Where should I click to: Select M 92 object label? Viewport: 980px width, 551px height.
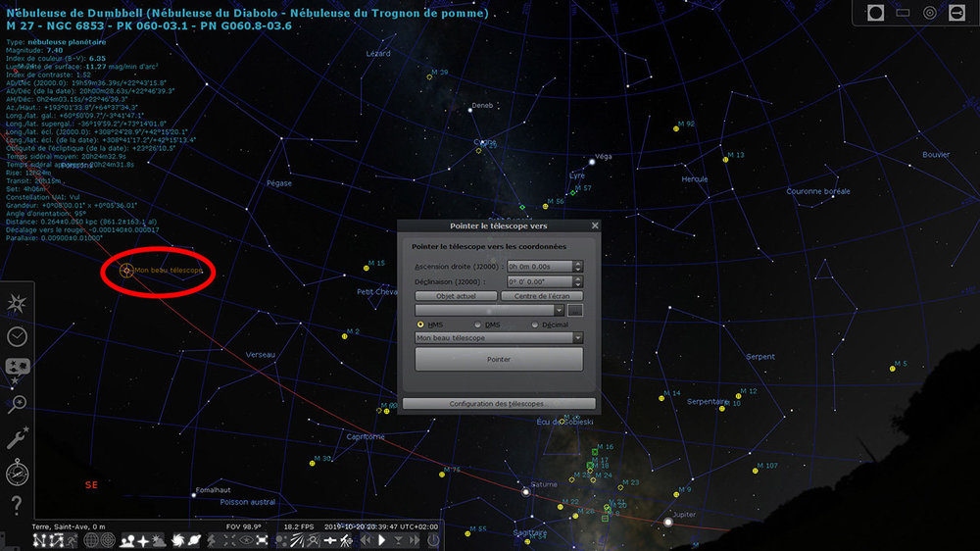click(686, 124)
